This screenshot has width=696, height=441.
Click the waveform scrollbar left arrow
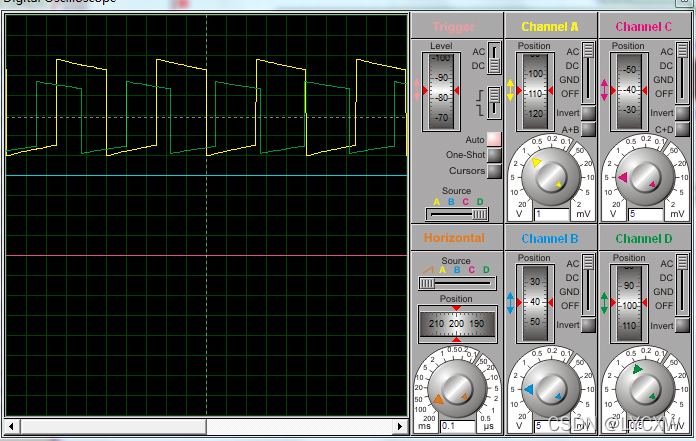(12, 427)
